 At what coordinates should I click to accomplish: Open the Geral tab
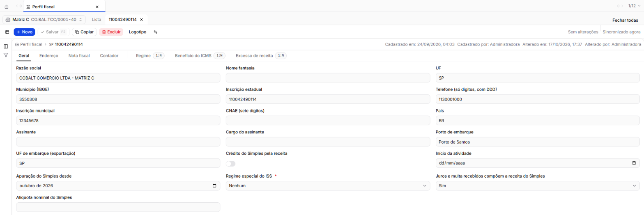24,55
